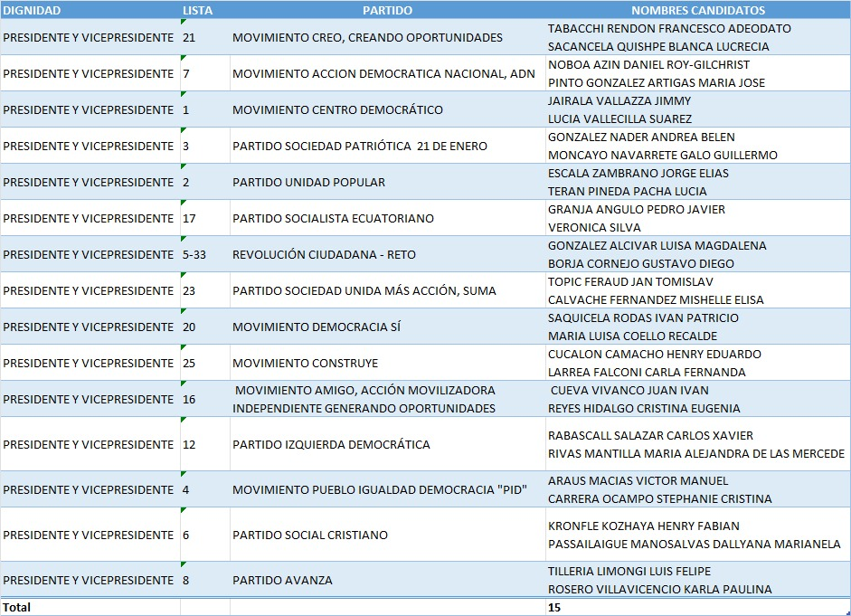Select candidate CARRERA OCAMPO STEPHANIE CRISTINA
Viewport: 851px width, 616px height.
point(659,498)
